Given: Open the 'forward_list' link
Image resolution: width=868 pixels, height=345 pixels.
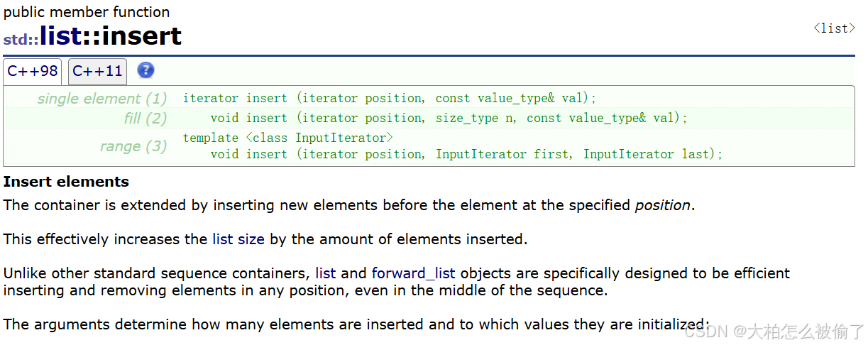Looking at the screenshot, I should tap(413, 273).
